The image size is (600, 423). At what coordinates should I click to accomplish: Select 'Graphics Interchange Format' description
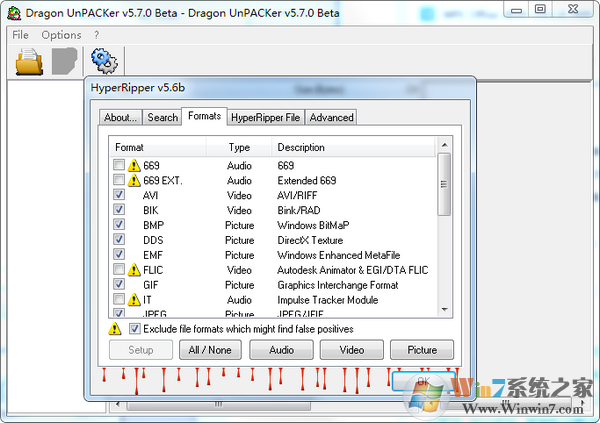(338, 285)
